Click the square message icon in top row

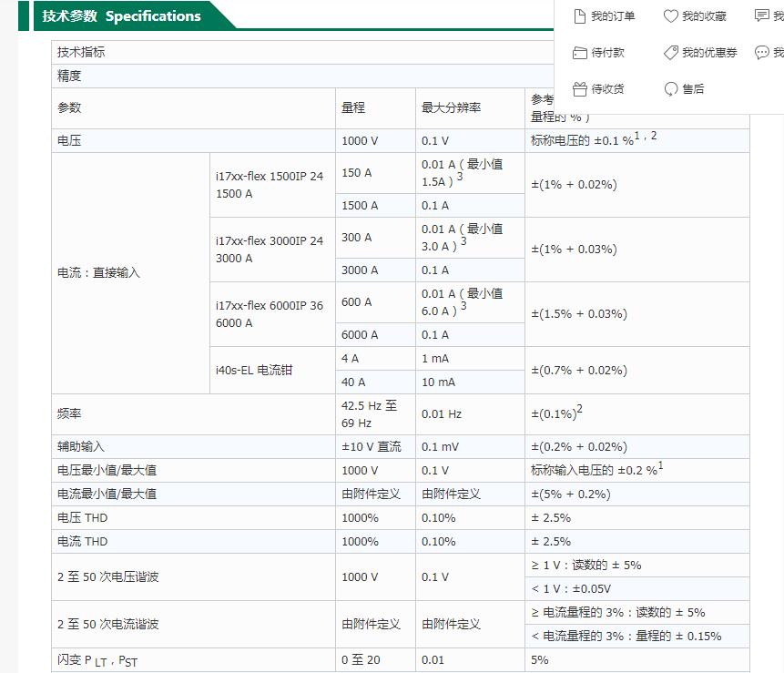pyautogui.click(x=762, y=16)
